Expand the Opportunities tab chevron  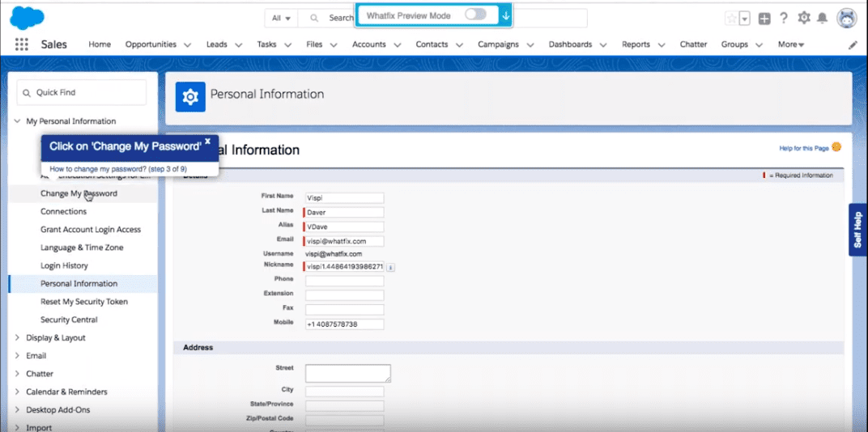click(187, 44)
